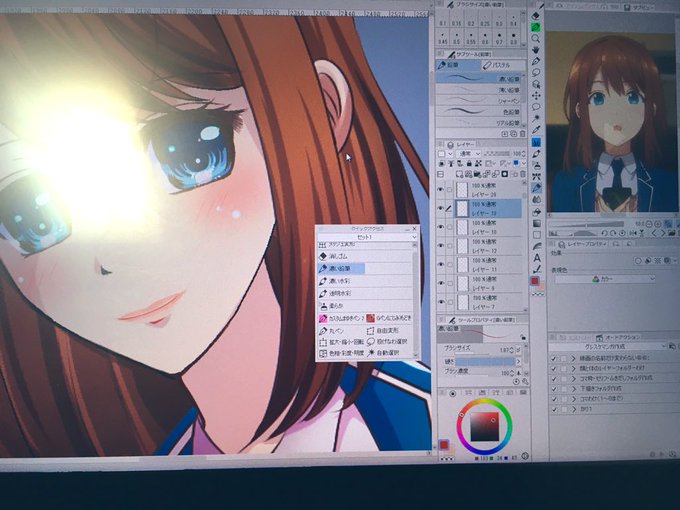Hide layer レイヤー 7 with its eye icon
Viewport: 680px width, 510px height.
click(441, 301)
